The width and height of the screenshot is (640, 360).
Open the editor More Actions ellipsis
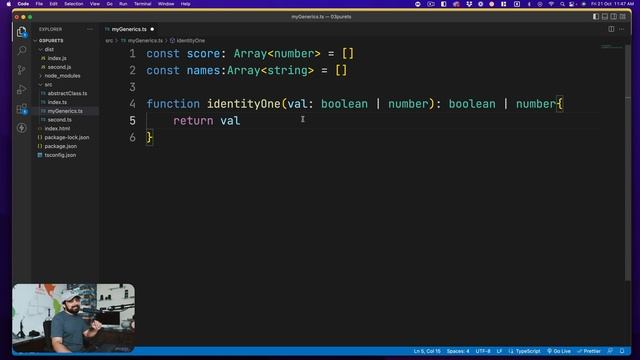coord(621,29)
